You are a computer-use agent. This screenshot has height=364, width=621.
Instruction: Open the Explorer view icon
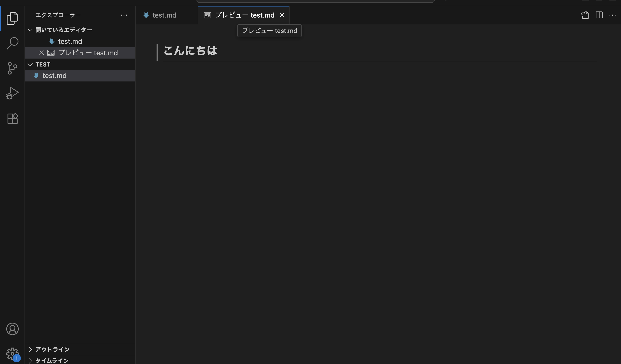(x=12, y=18)
